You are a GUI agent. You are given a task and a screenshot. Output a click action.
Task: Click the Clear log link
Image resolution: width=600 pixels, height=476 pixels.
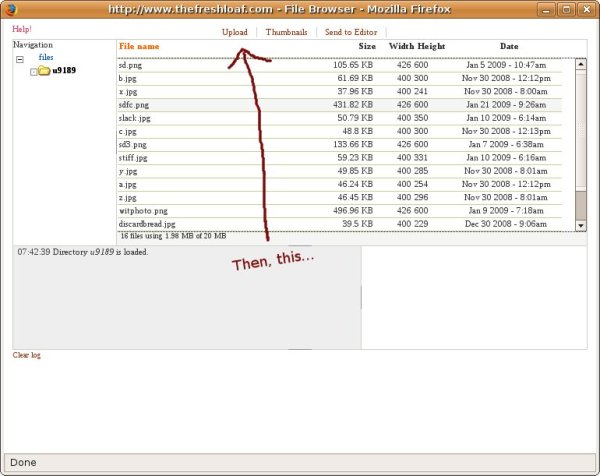click(x=27, y=355)
